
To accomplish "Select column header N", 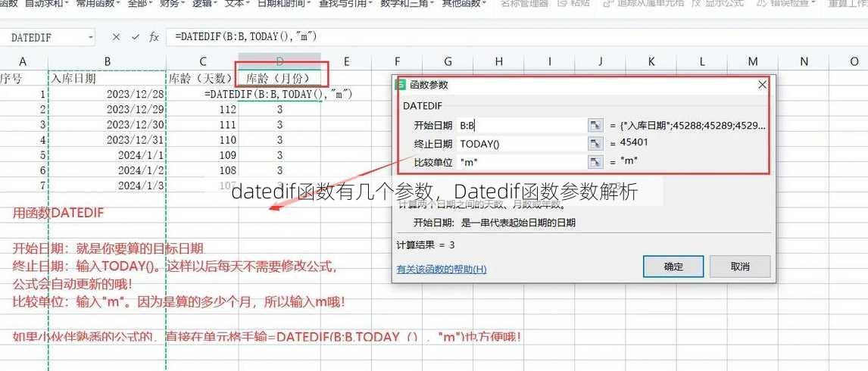I will pyautogui.click(x=804, y=61).
